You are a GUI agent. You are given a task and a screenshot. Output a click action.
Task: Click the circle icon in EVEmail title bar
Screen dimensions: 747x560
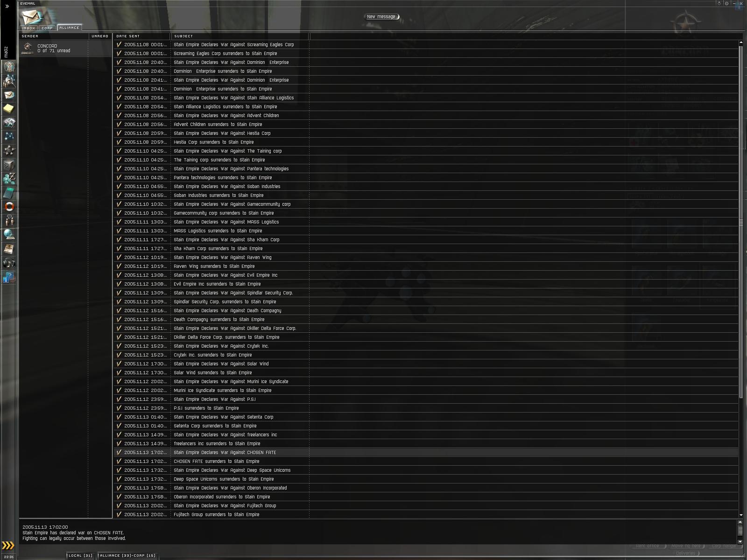coord(726,3)
